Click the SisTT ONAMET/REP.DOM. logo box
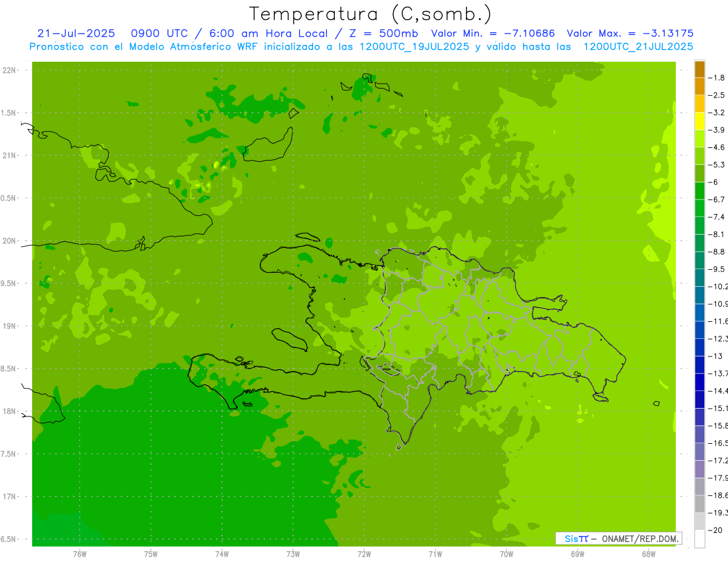The height and width of the screenshot is (562, 728). point(618,538)
